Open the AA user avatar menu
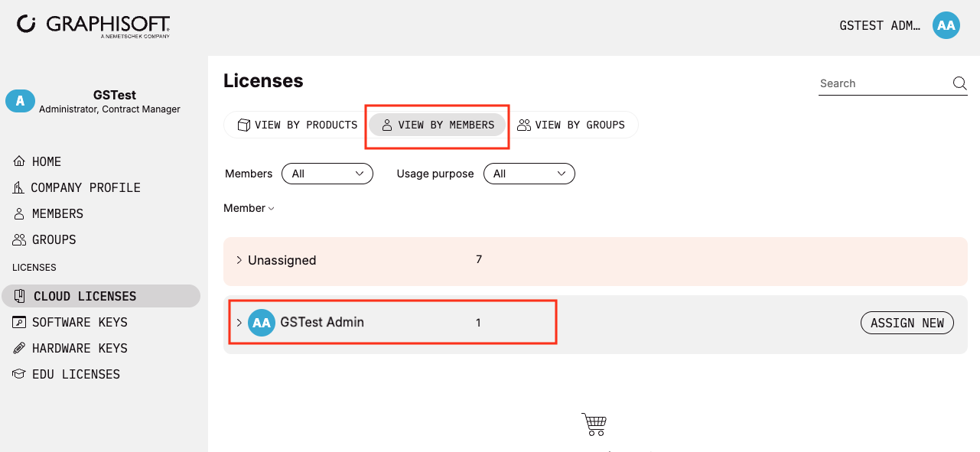The image size is (980, 452). (x=946, y=25)
